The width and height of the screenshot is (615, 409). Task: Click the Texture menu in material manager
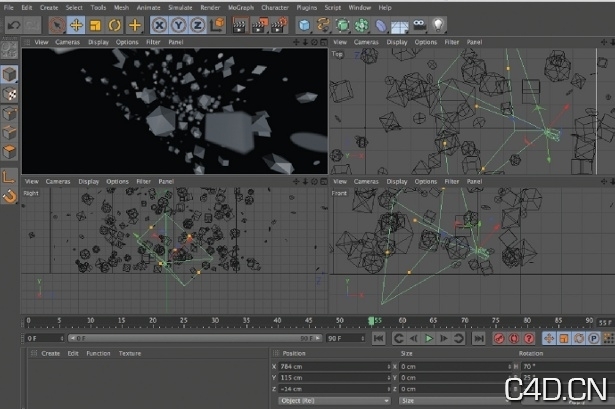pos(130,353)
